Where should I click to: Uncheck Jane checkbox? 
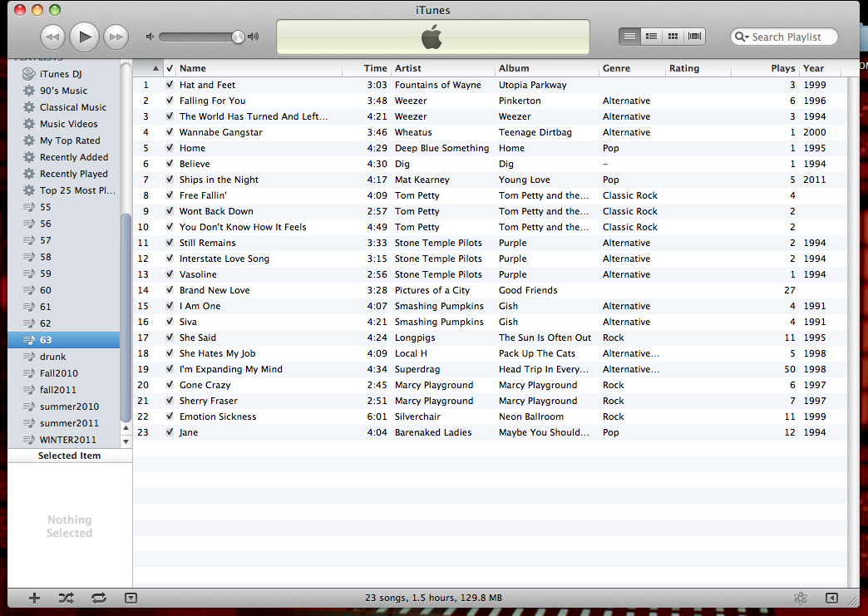(x=170, y=432)
